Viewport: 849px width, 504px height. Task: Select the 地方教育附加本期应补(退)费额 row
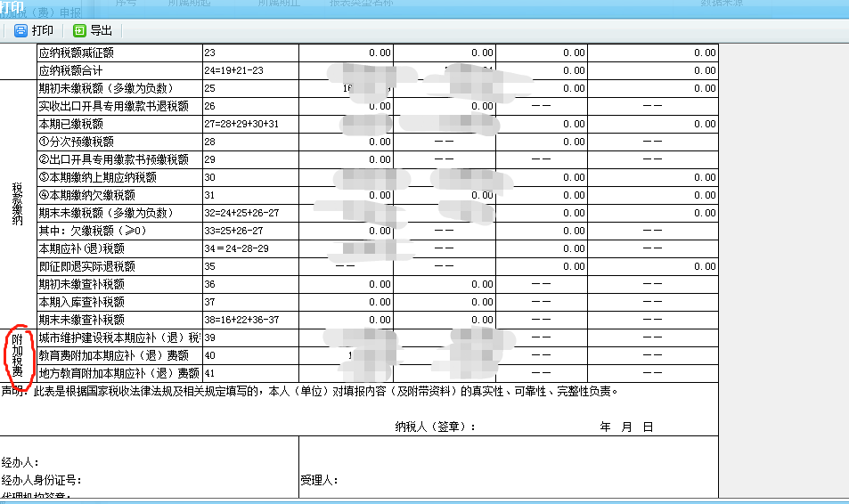point(118,373)
